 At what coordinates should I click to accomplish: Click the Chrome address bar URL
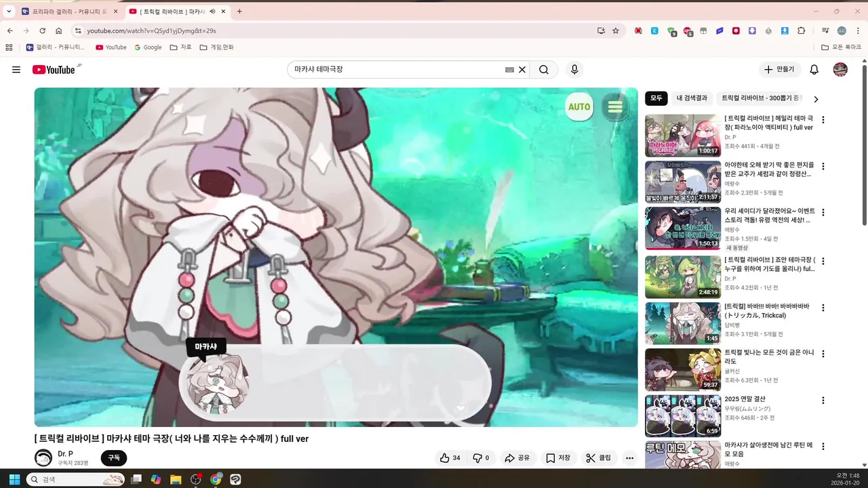pyautogui.click(x=151, y=30)
